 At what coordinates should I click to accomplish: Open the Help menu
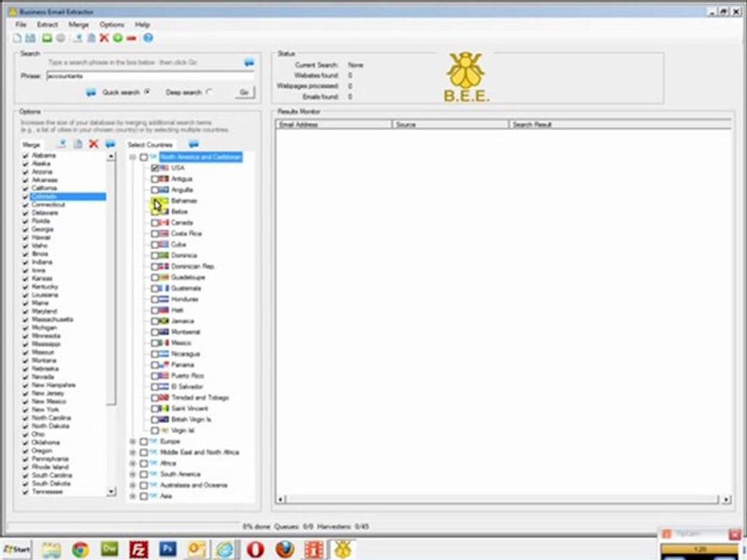[142, 24]
